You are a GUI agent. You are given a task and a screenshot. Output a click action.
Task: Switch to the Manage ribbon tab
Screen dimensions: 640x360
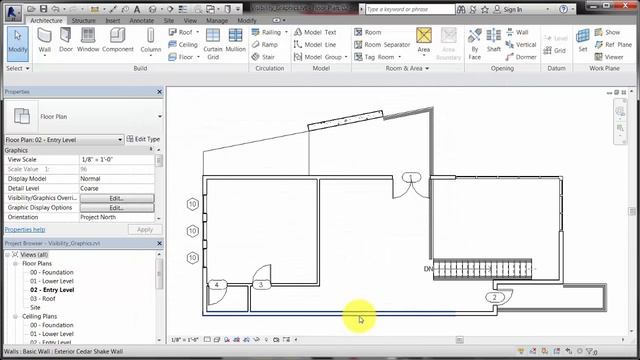pos(217,20)
